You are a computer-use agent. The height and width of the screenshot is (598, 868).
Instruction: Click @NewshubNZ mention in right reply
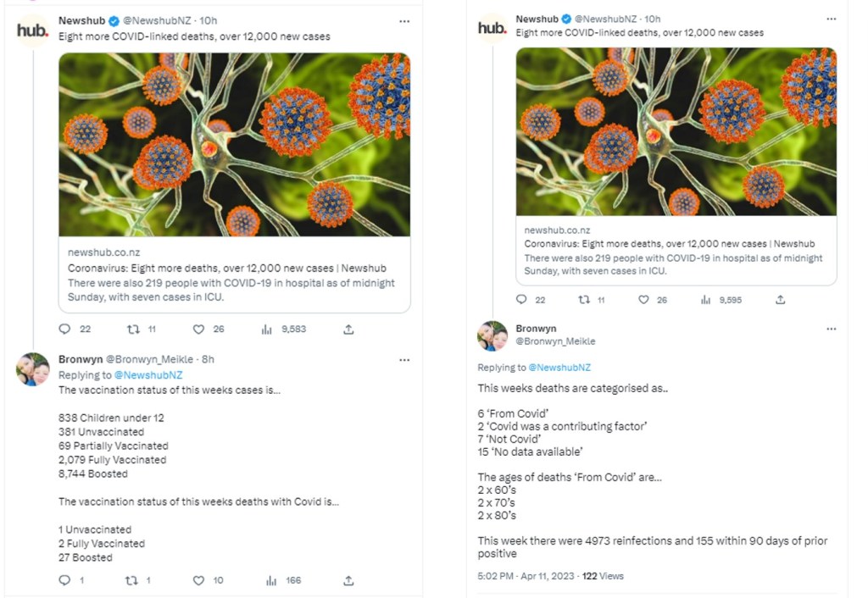point(559,368)
